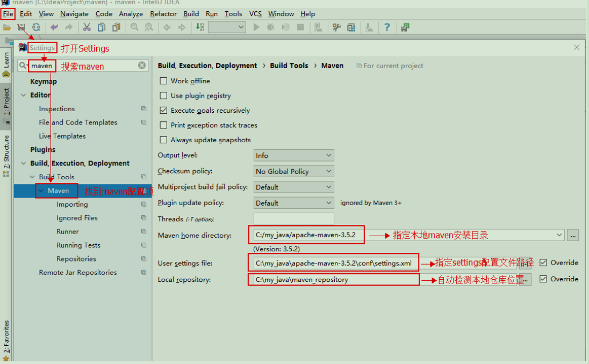Viewport: 589px width, 364px height.
Task: Select Remote Jar Repositories item
Action: click(78, 272)
